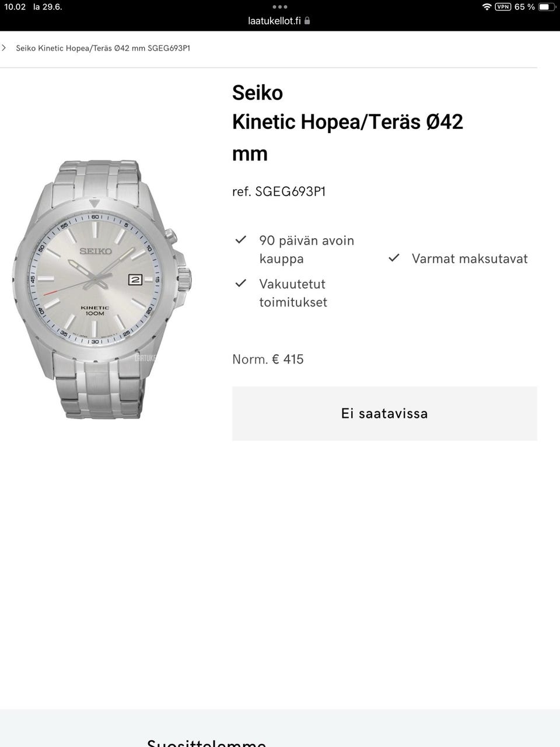Open the Seiko Kinetic SGEG693P1 breadcrumb link
The height and width of the screenshot is (747, 560).
[x=103, y=48]
